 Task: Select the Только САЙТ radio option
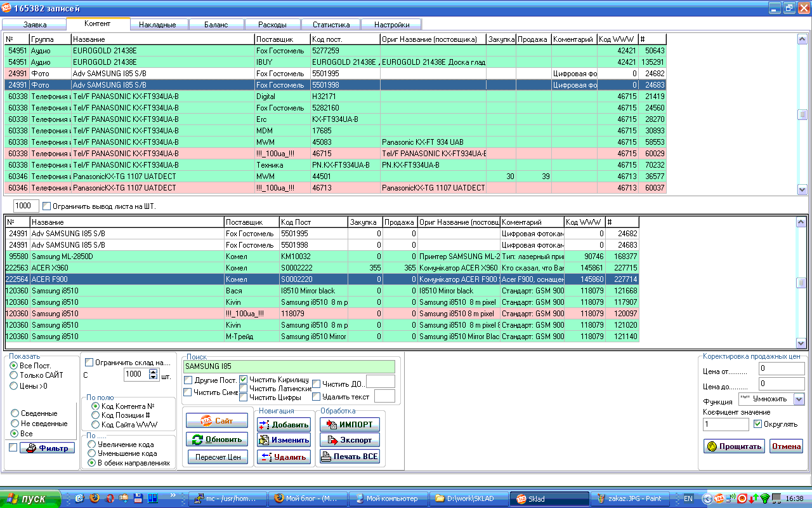click(14, 375)
